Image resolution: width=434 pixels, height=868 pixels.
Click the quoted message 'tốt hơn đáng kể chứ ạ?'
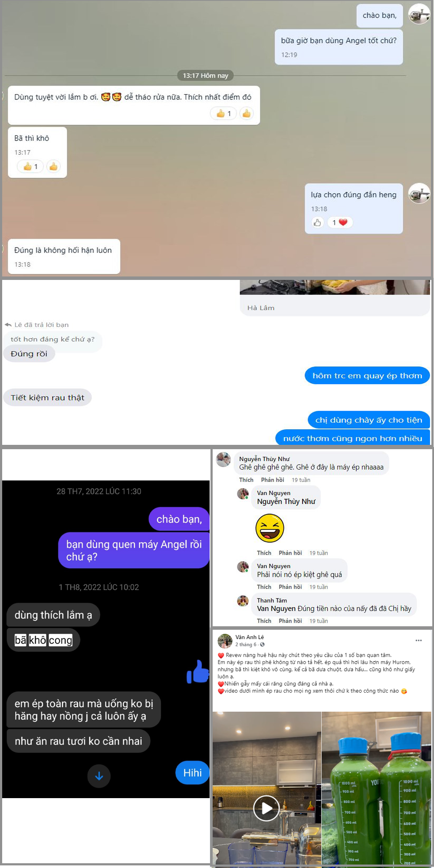53,339
